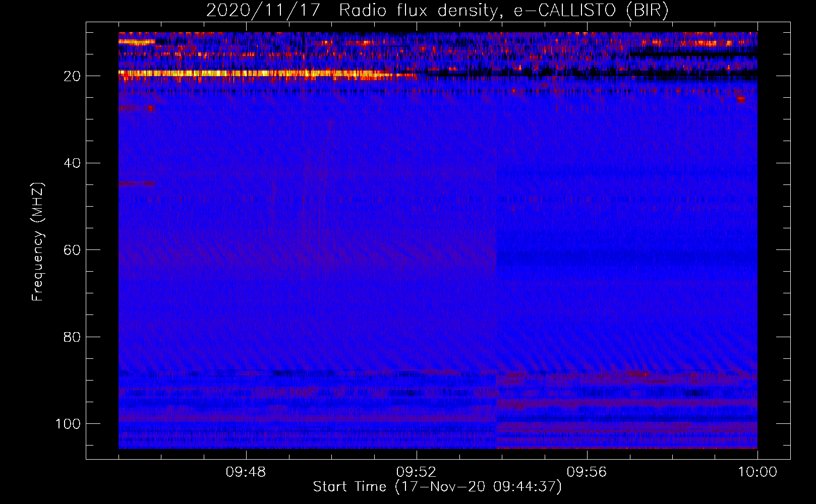
Task: Click the 09:56 time tick label
Action: [587, 472]
